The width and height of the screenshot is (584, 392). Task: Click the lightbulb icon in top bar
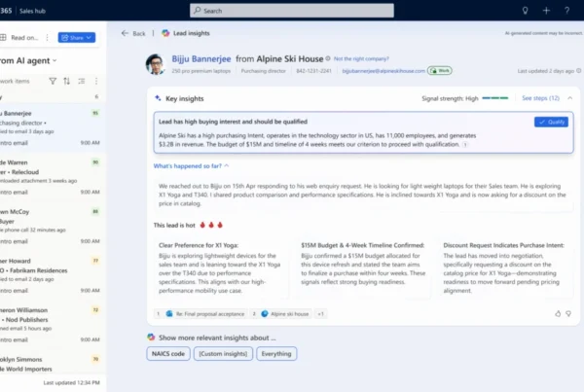(x=525, y=10)
